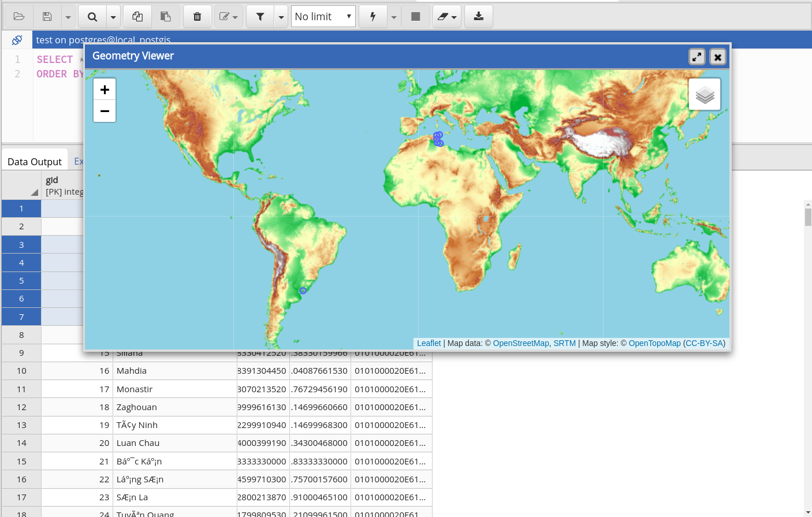Execute the query with lightning icon
The image size is (812, 517).
tap(373, 17)
